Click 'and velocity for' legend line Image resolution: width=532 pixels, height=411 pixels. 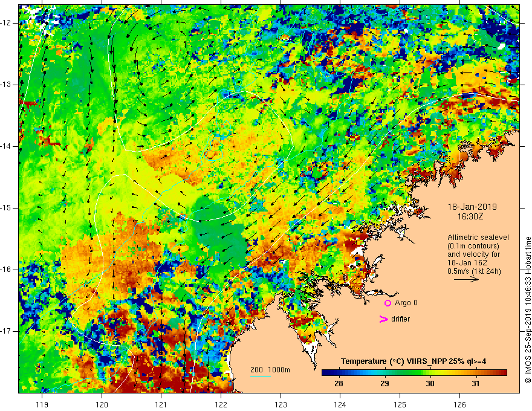tap(473, 254)
